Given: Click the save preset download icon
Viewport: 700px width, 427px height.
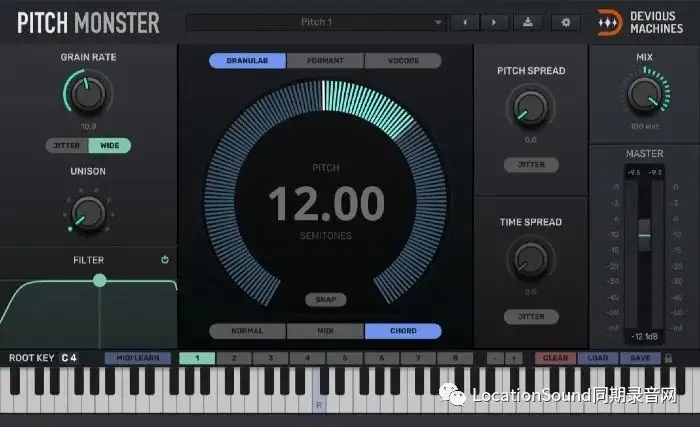Looking at the screenshot, I should (528, 22).
